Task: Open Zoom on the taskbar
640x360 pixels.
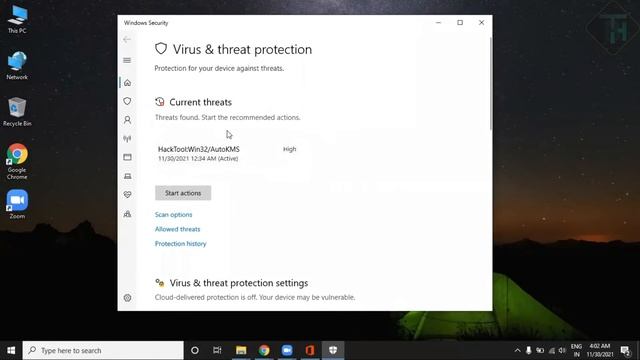Action: 287,350
